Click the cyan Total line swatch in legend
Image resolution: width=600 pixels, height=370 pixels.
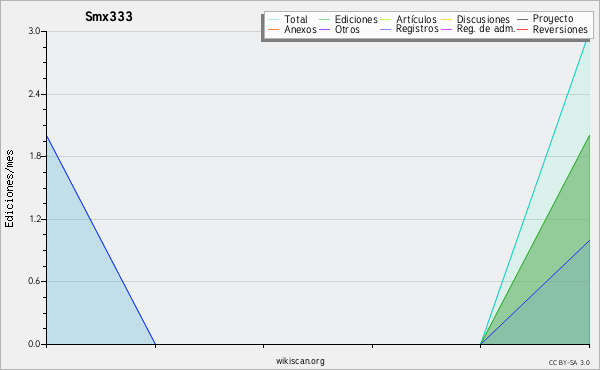point(274,20)
